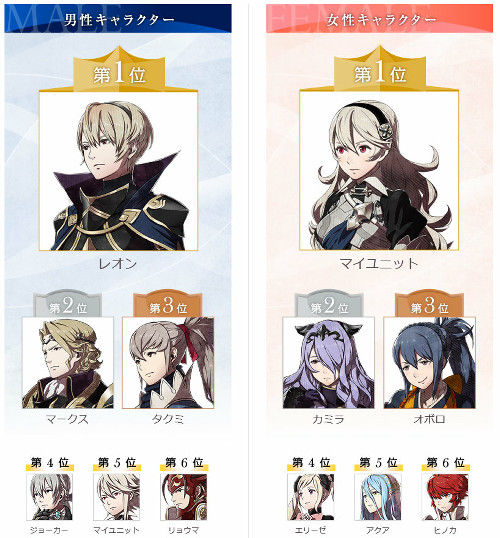This screenshot has height=538, width=500.
Task: Click the 男性キャラクター header banner
Action: click(118, 19)
